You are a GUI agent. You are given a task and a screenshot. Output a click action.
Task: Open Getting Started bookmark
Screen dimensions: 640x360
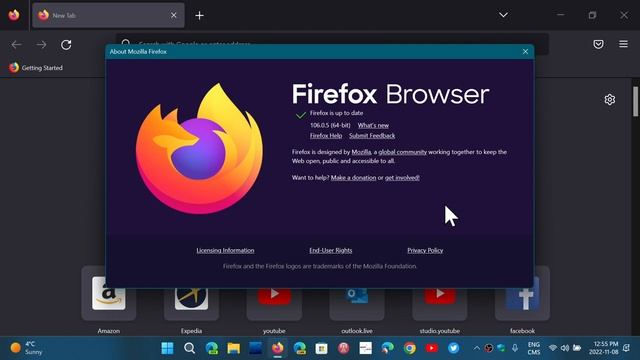[x=36, y=68]
